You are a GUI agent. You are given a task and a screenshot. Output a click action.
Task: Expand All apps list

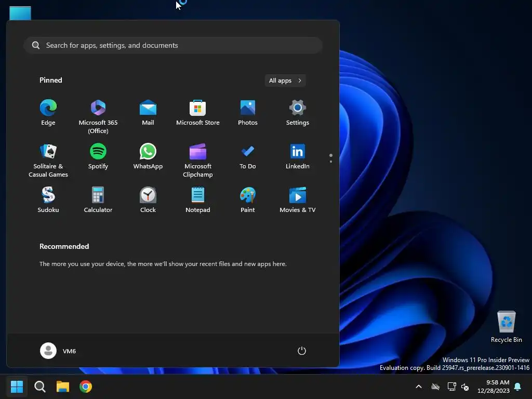coord(285,81)
